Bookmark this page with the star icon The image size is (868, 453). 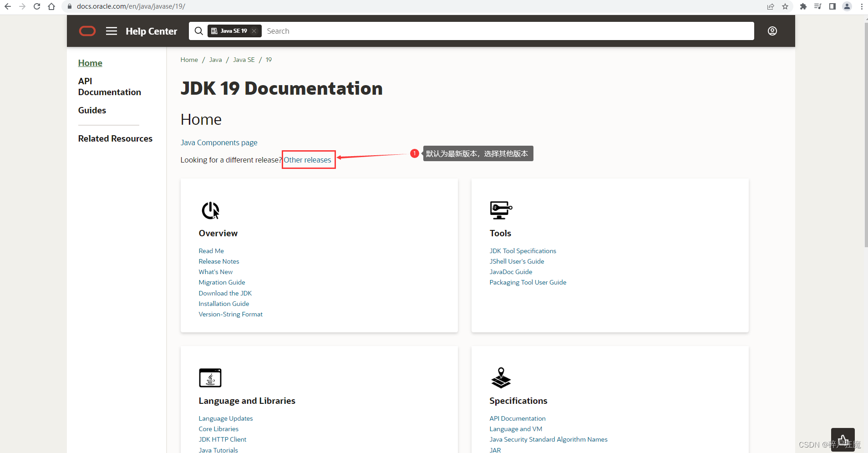(x=785, y=6)
